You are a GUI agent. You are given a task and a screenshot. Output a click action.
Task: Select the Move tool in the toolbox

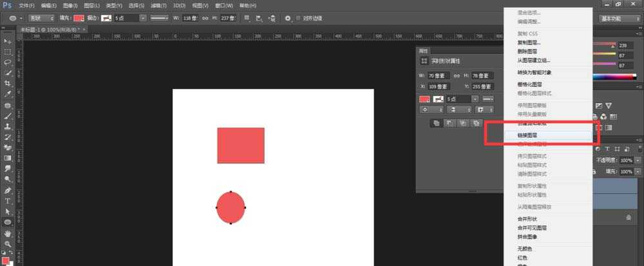tap(8, 41)
